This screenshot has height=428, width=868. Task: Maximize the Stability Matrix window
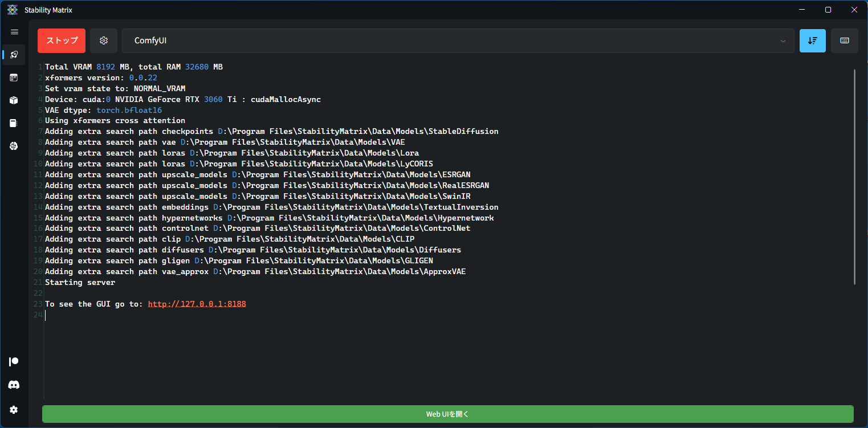coord(828,10)
